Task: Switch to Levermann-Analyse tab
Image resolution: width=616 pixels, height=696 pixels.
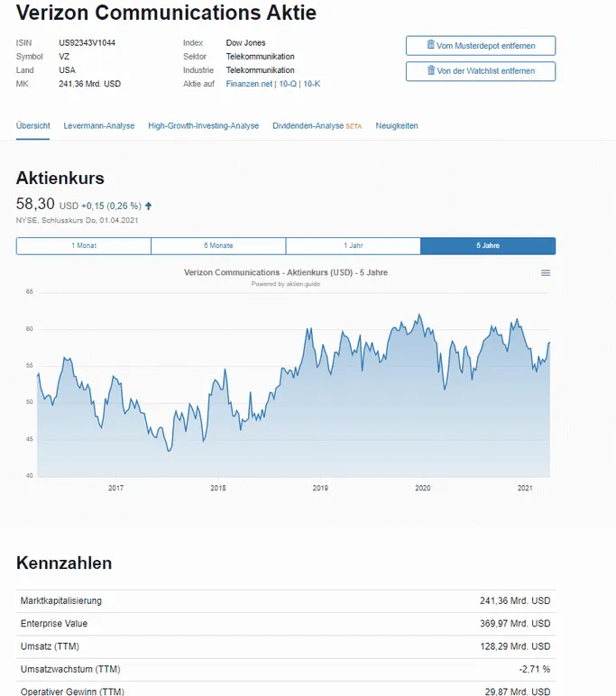Action: click(x=99, y=126)
